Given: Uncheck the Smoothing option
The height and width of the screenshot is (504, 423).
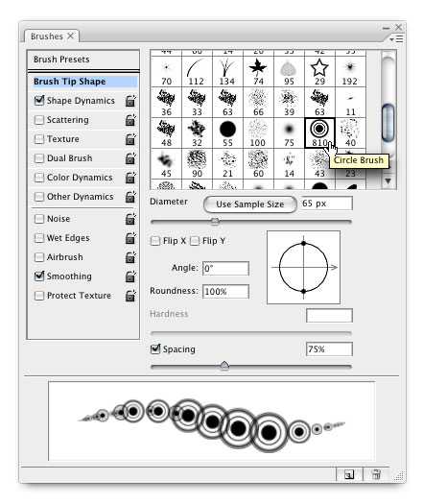Looking at the screenshot, I should tap(39, 276).
